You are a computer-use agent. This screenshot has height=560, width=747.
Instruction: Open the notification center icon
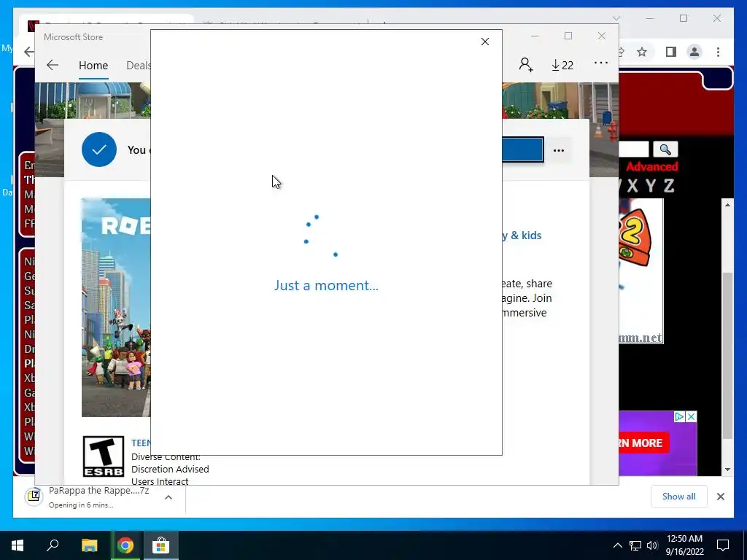click(x=723, y=545)
